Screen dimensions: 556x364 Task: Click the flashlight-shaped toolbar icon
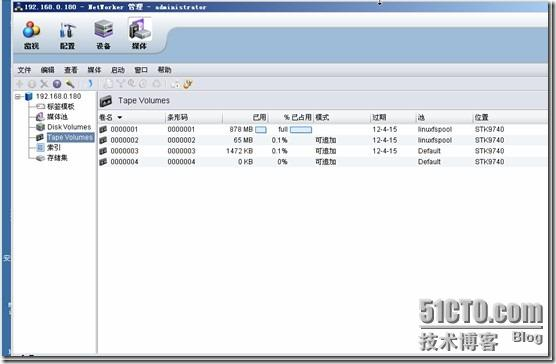(x=70, y=84)
